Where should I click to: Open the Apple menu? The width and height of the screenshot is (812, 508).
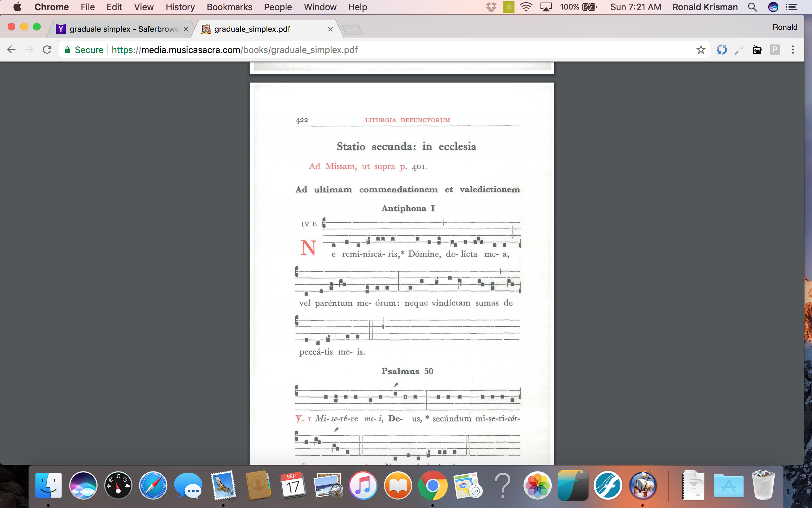pyautogui.click(x=17, y=7)
